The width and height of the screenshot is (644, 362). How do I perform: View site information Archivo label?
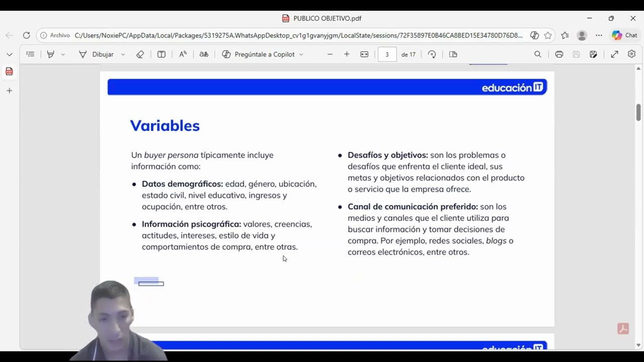point(55,35)
